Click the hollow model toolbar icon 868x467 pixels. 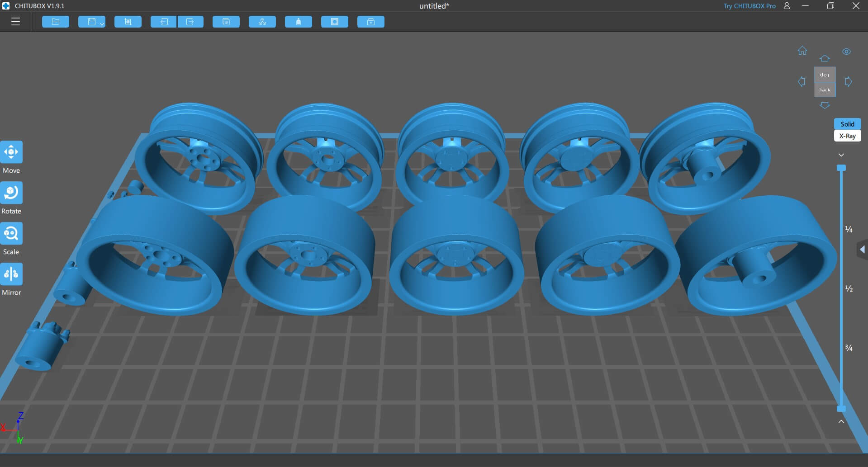click(x=335, y=22)
